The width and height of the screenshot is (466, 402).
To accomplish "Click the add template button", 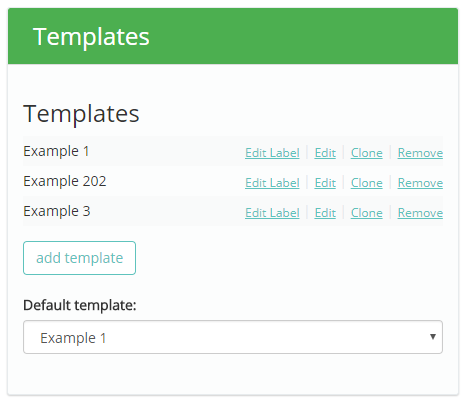I will coord(79,258).
